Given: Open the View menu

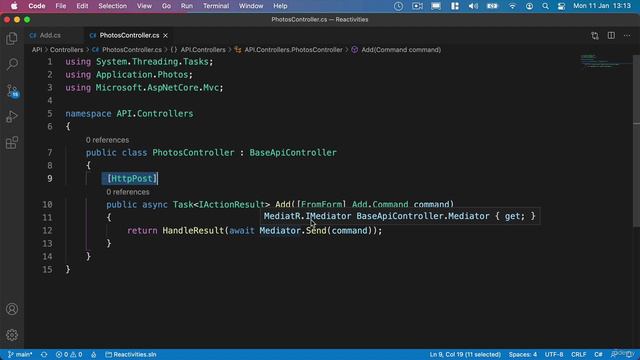Looking at the screenshot, I should pos(144,6).
